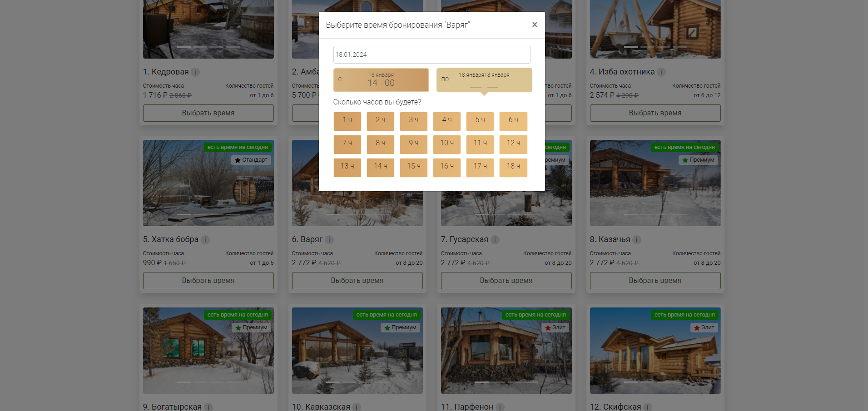The image size is (868, 411).
Task: Click the Элит badge on Скифская
Action: (704, 327)
